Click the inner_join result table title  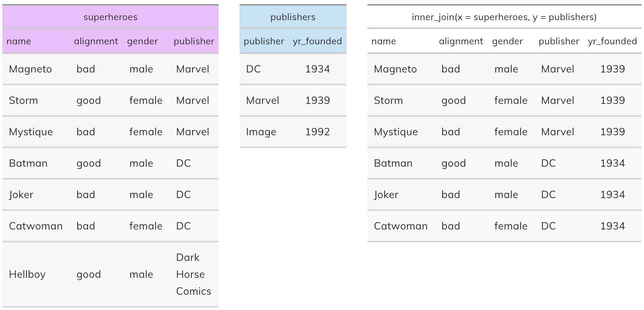504,17
